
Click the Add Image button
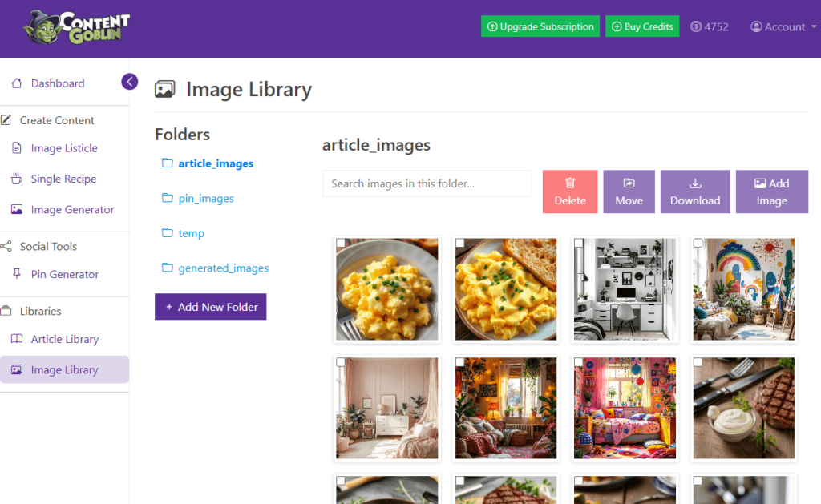point(772,192)
